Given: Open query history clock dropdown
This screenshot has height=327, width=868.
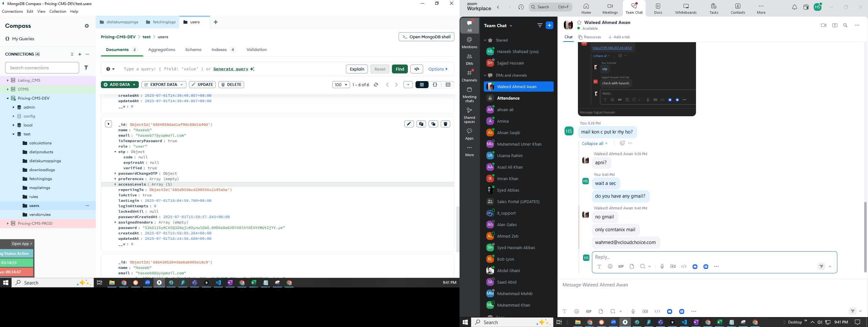Looking at the screenshot, I should tap(110, 69).
